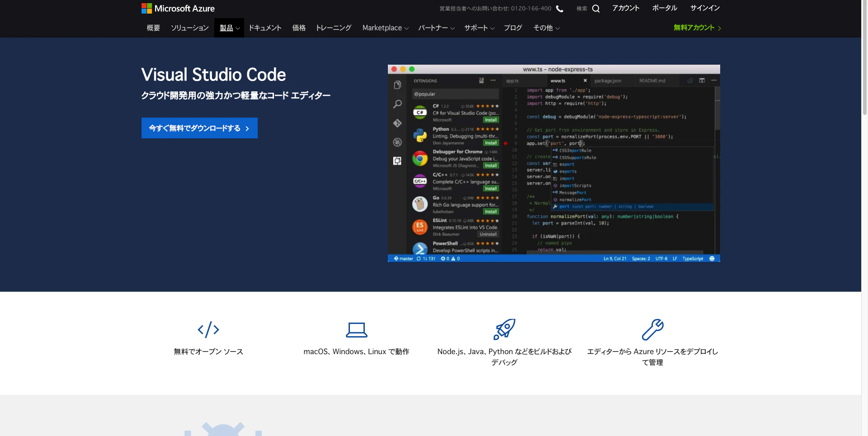Open the 製品 dropdown menu
The width and height of the screenshot is (868, 436).
click(x=229, y=28)
